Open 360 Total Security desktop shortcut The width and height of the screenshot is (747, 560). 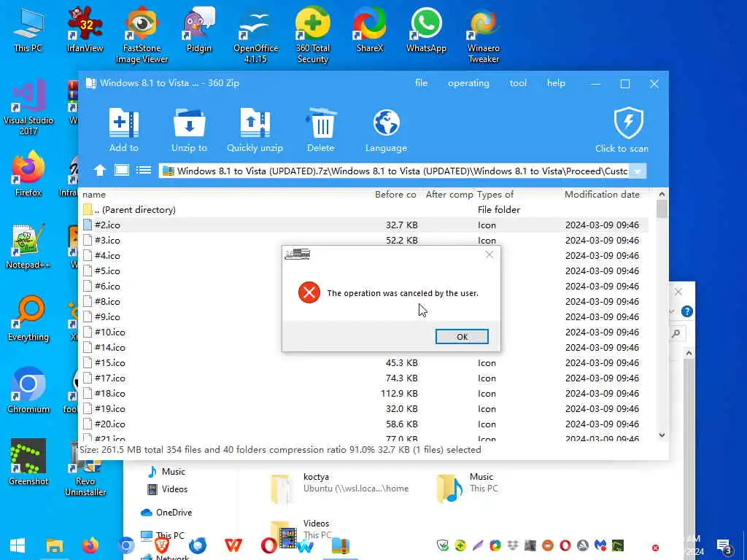[x=312, y=35]
